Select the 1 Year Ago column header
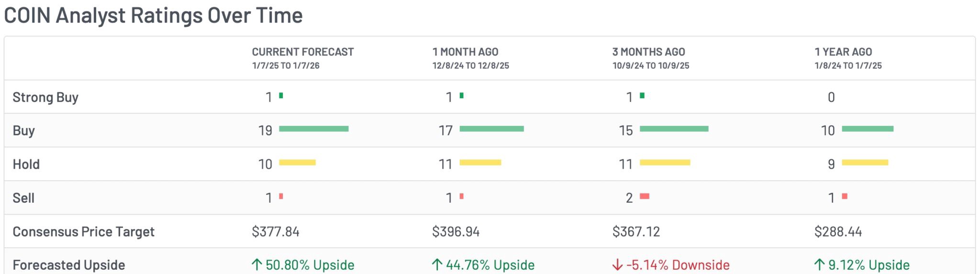This screenshot has width=980, height=274. 843,52
